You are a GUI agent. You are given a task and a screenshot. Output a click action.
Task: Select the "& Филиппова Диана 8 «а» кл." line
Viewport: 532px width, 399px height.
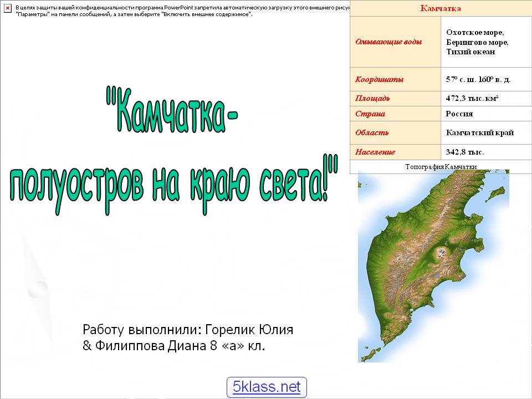(x=174, y=347)
